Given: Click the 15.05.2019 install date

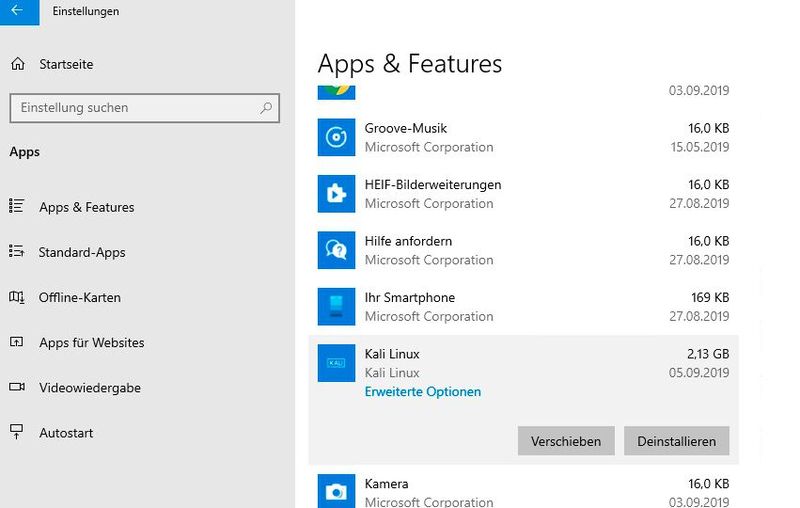Looking at the screenshot, I should (x=699, y=147).
